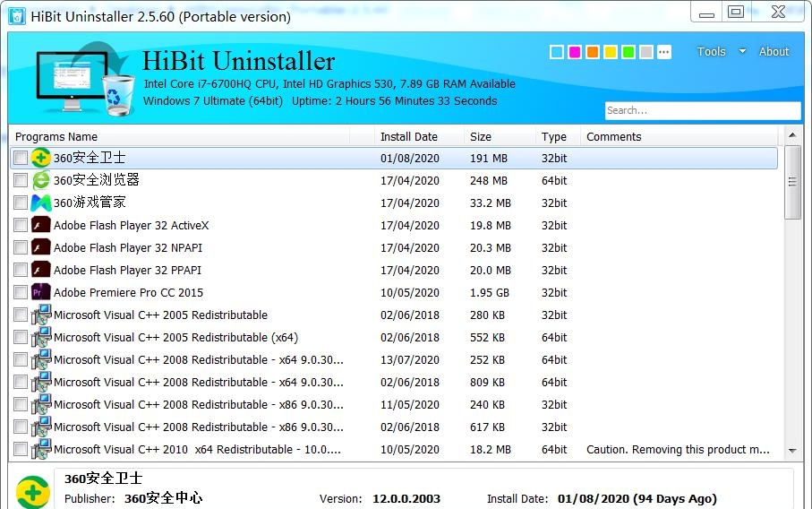Click the HiBit Uninstaller title bar app icon
The image size is (812, 509).
17,16
